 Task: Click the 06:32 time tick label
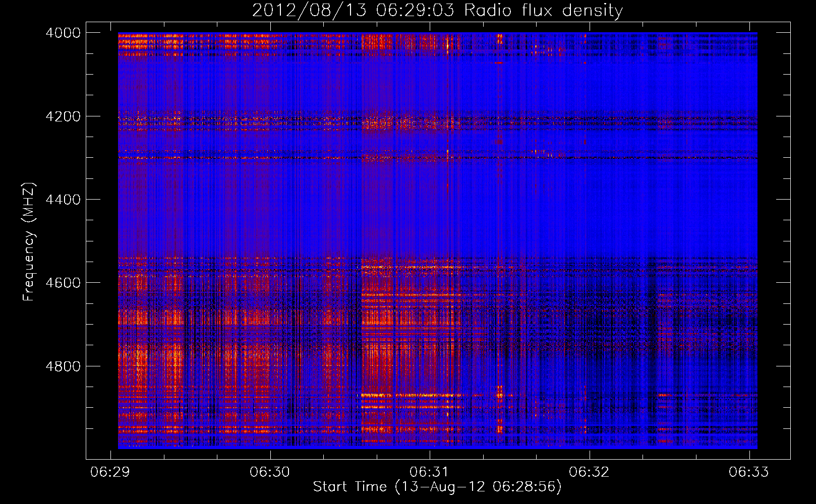click(x=589, y=472)
